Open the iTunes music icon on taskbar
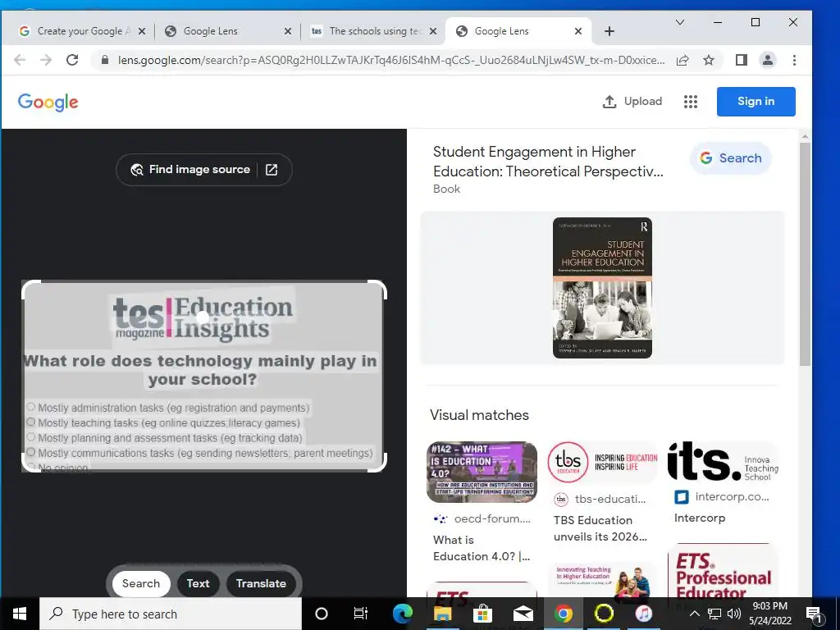 click(644, 614)
